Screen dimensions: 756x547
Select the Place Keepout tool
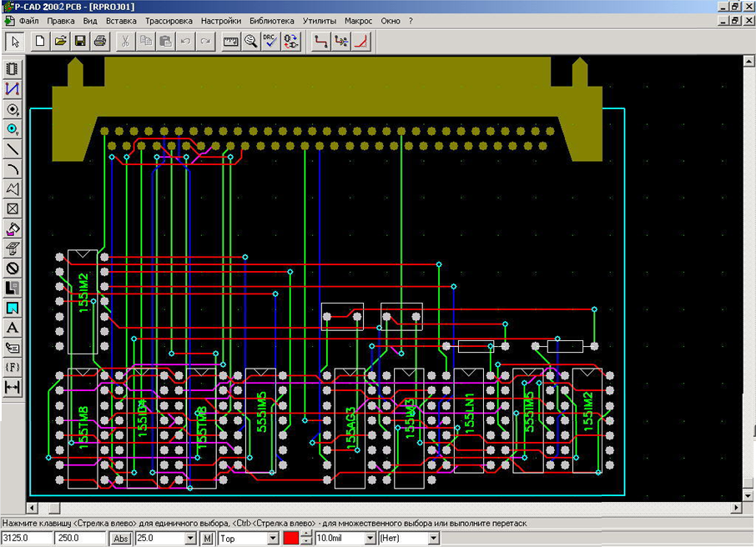[x=13, y=268]
